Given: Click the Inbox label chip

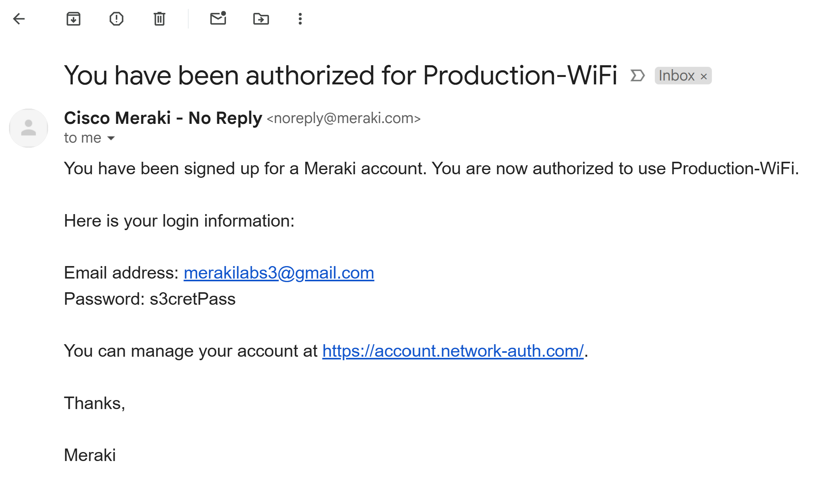Looking at the screenshot, I should click(x=677, y=75).
